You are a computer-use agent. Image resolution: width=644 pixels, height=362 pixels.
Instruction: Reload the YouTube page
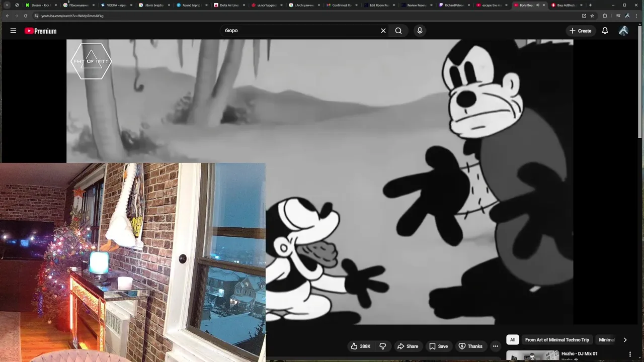[26, 16]
